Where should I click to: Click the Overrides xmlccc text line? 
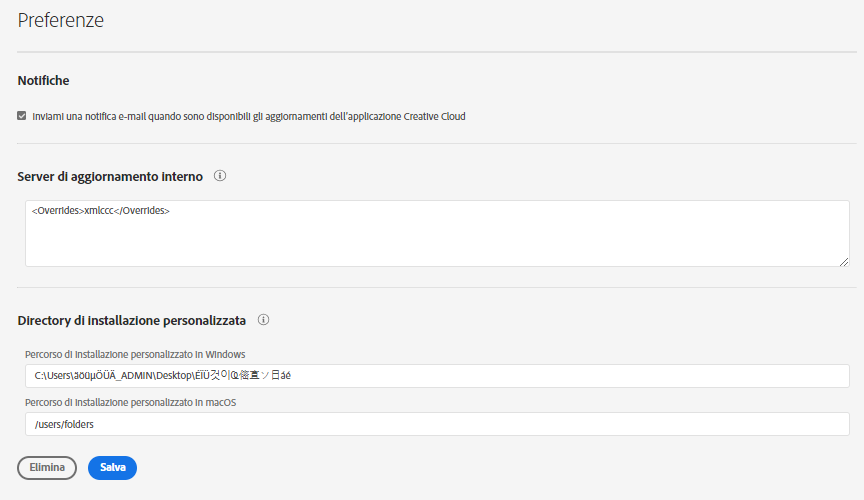pyautogui.click(x=101, y=211)
